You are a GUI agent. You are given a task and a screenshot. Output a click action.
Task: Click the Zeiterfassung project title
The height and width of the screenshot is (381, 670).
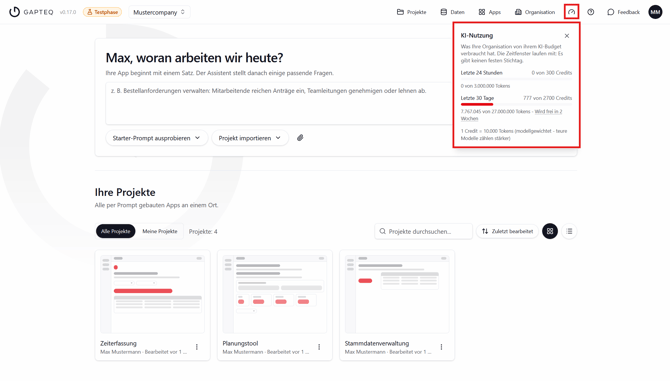[118, 343]
